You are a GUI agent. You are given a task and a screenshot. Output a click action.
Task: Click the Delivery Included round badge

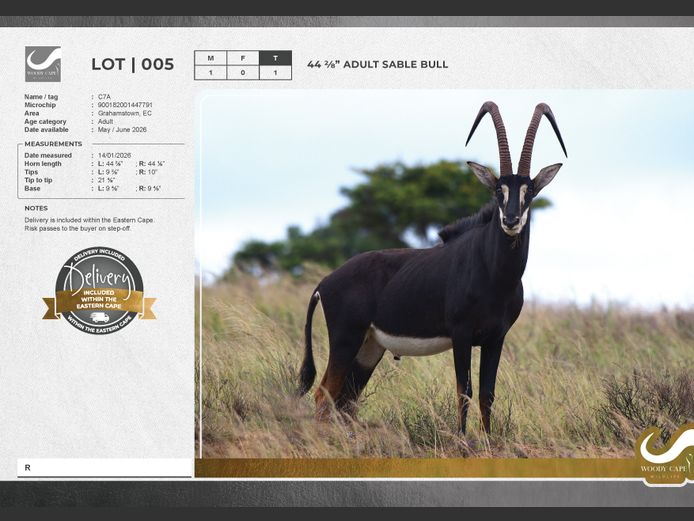tap(100, 291)
